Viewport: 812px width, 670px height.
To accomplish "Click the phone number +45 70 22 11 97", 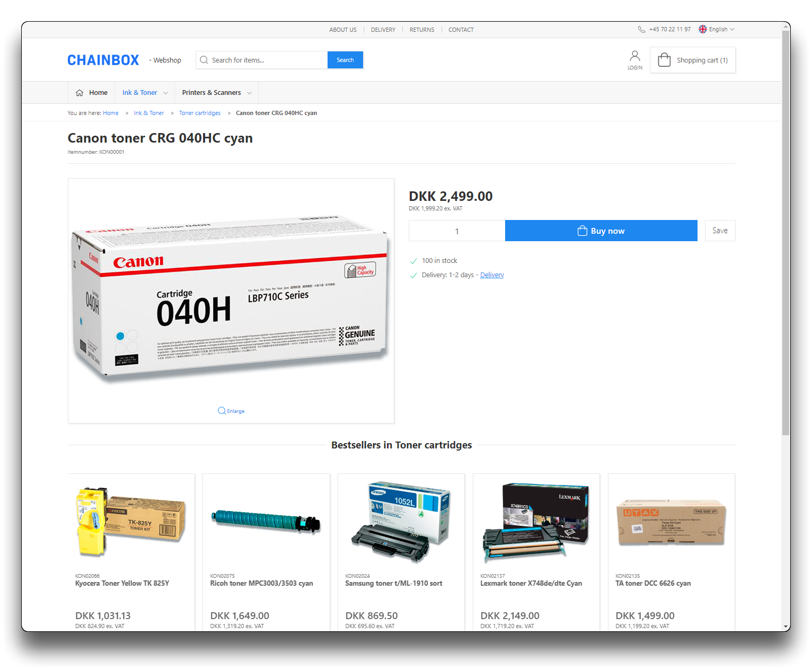I will pos(670,30).
